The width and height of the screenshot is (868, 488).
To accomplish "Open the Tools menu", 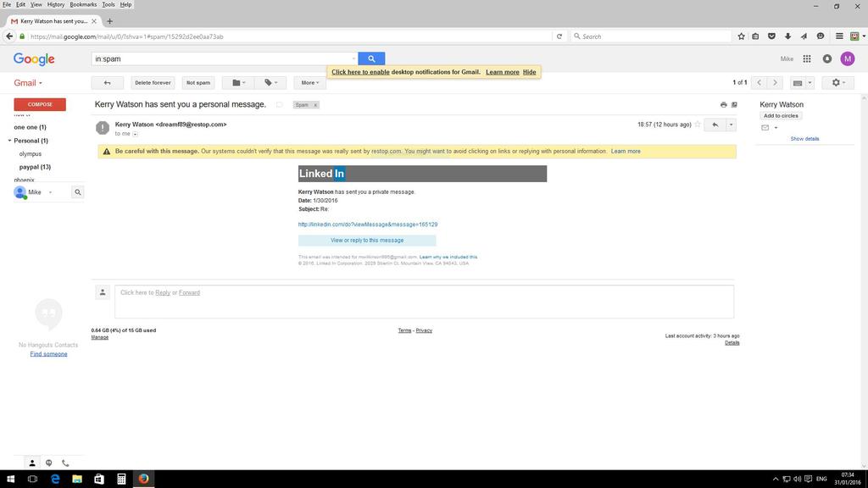I will click(108, 4).
